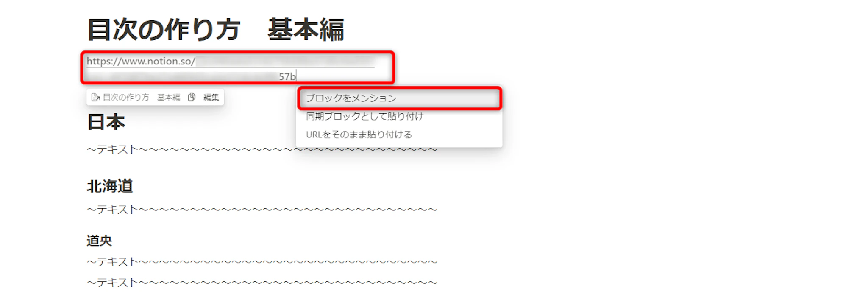Click the 北海道 heading
The width and height of the screenshot is (868, 300).
point(110,186)
